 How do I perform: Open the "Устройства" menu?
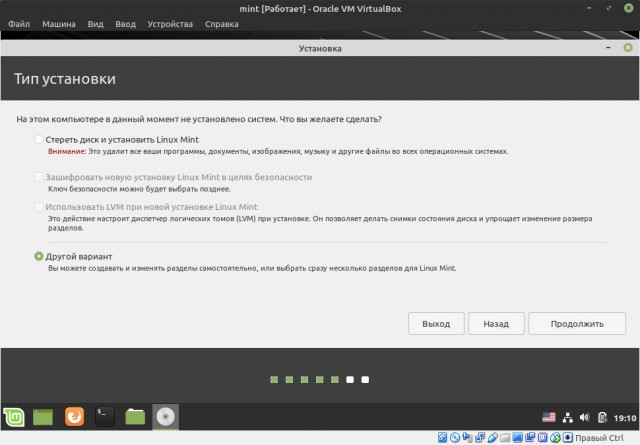click(x=170, y=24)
